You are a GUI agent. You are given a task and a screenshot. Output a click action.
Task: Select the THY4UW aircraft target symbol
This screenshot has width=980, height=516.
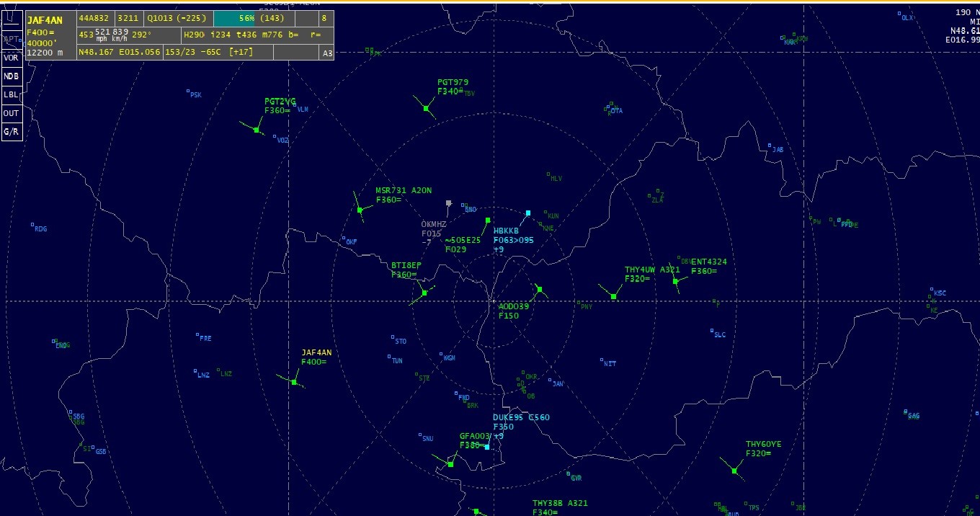coord(613,296)
